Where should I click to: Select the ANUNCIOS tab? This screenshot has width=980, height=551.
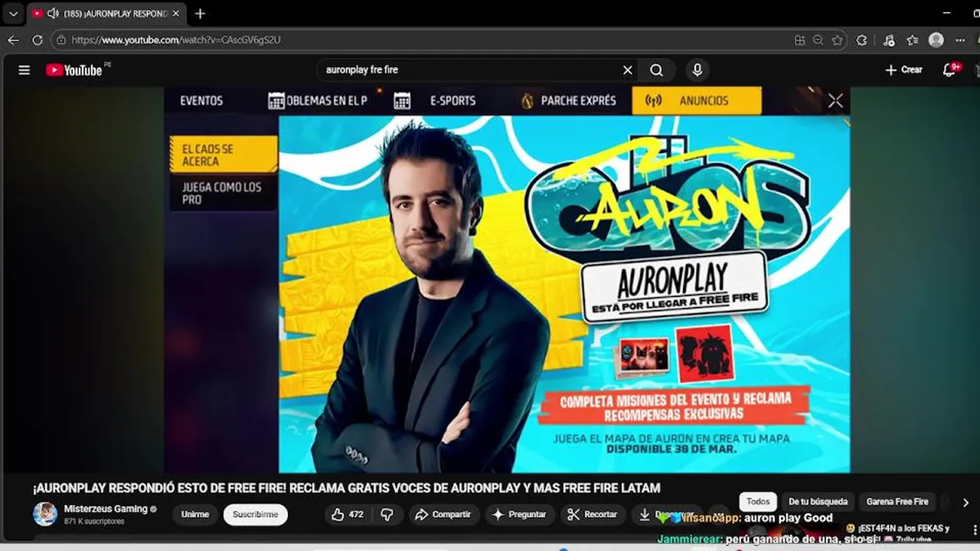click(697, 100)
